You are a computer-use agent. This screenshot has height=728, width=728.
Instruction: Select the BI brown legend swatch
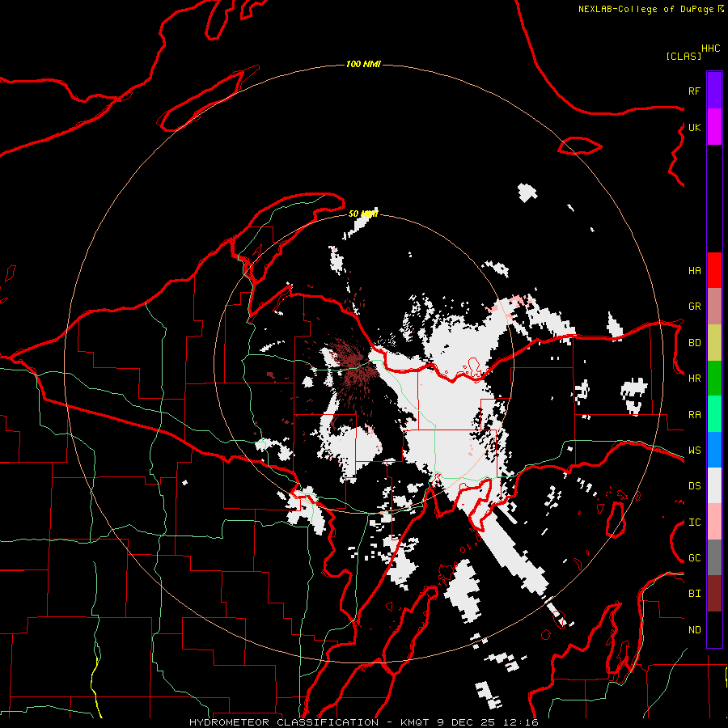(x=714, y=594)
